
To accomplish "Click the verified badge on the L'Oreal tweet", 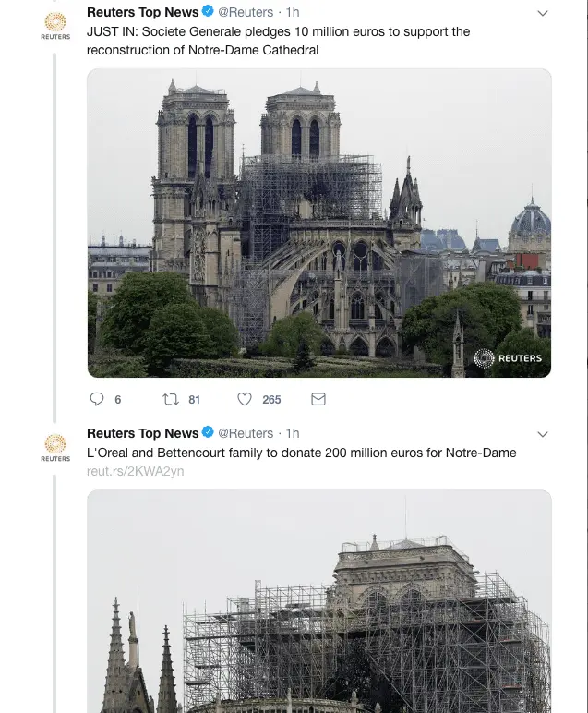I will (x=209, y=433).
